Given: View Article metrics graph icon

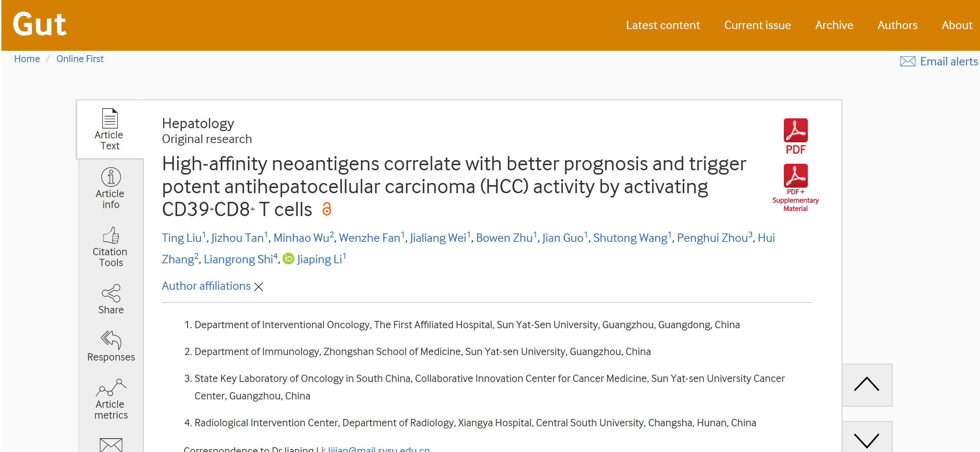Looking at the screenshot, I should tap(111, 387).
